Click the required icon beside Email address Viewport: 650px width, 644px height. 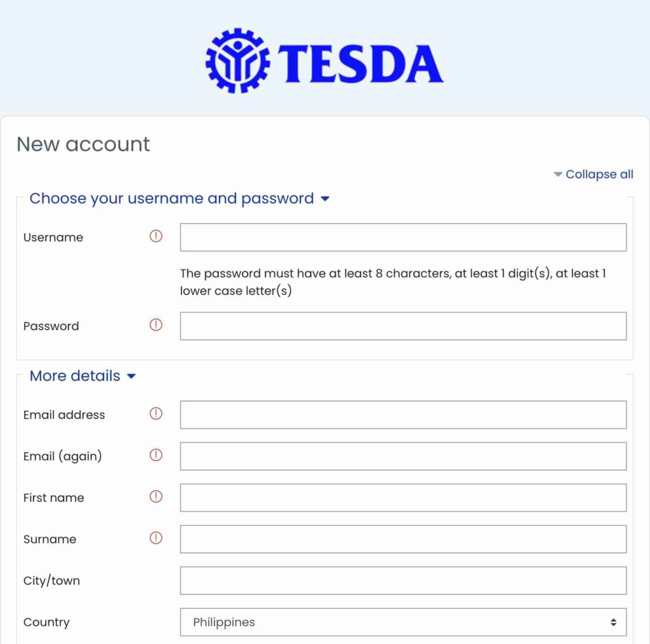[156, 414]
